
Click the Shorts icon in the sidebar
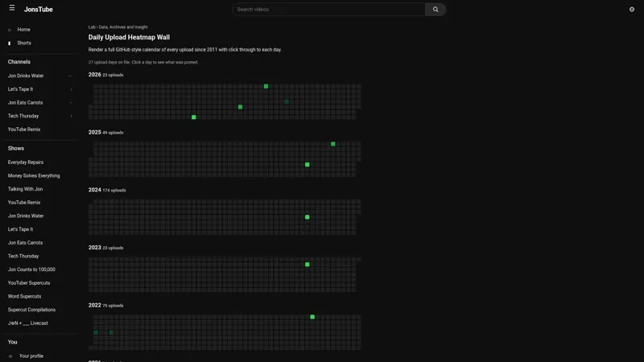[10, 43]
